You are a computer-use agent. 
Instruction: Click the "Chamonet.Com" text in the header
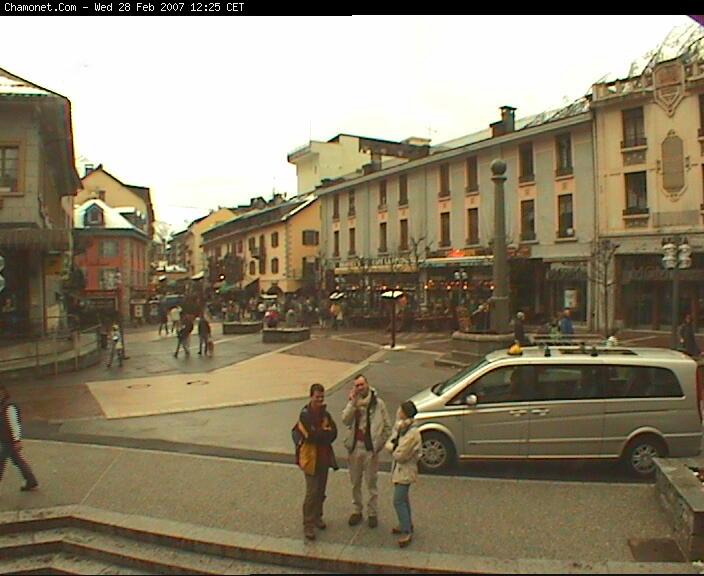[x=40, y=7]
